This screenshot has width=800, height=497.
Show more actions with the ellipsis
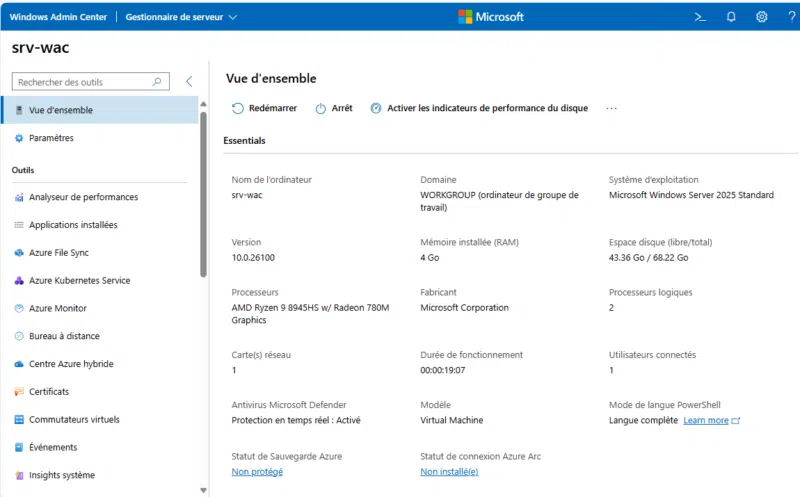tap(611, 108)
